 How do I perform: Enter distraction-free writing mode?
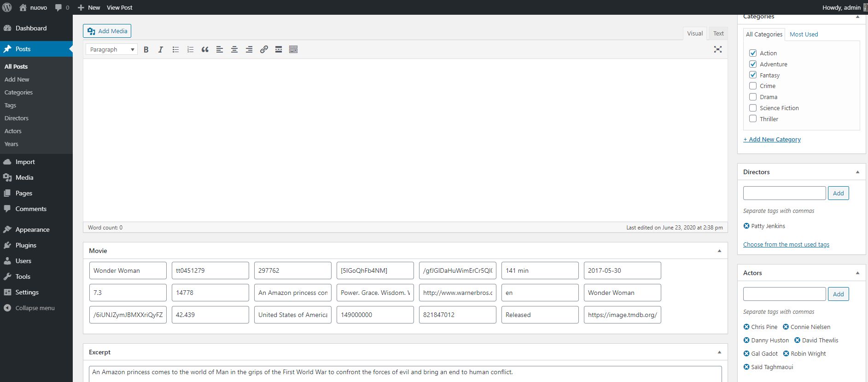tap(718, 49)
